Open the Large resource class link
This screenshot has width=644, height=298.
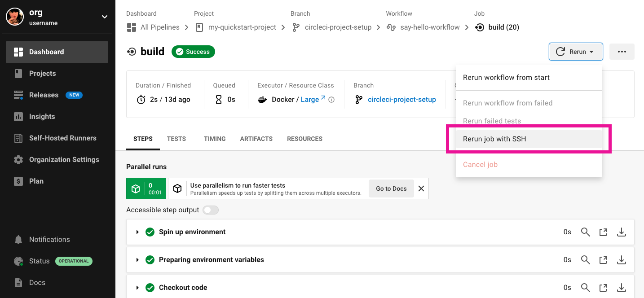tap(313, 100)
